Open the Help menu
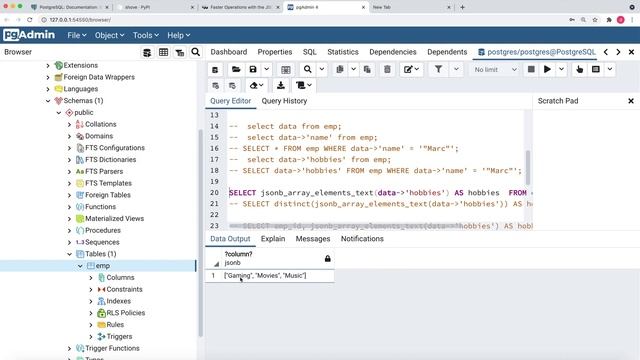Viewport: 640px width, 360px height. click(178, 36)
